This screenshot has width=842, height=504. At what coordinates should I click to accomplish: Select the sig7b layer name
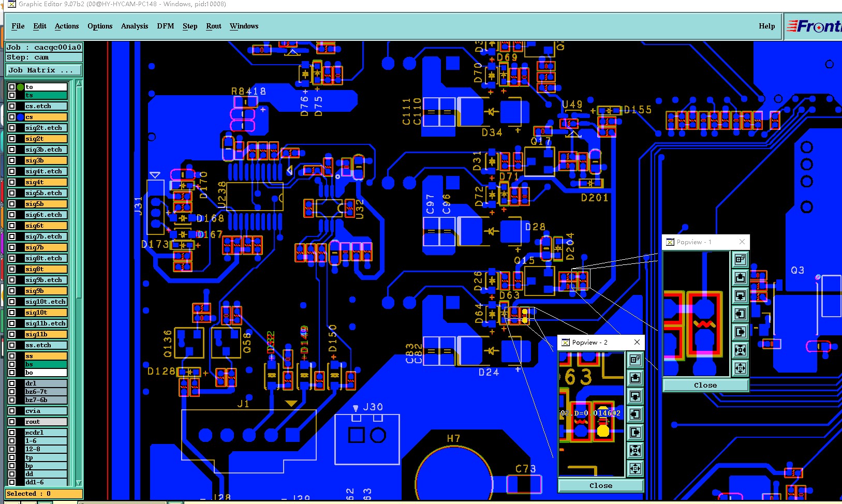(x=46, y=247)
